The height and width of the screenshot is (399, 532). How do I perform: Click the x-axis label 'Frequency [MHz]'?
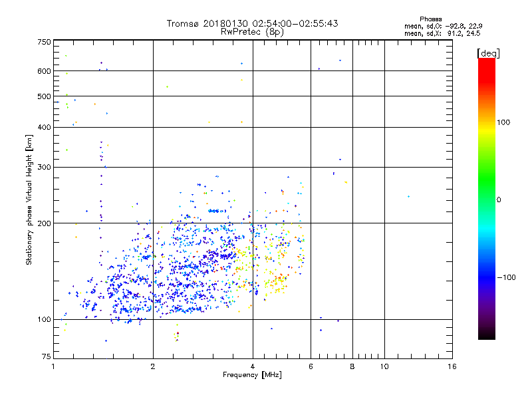pos(252,375)
